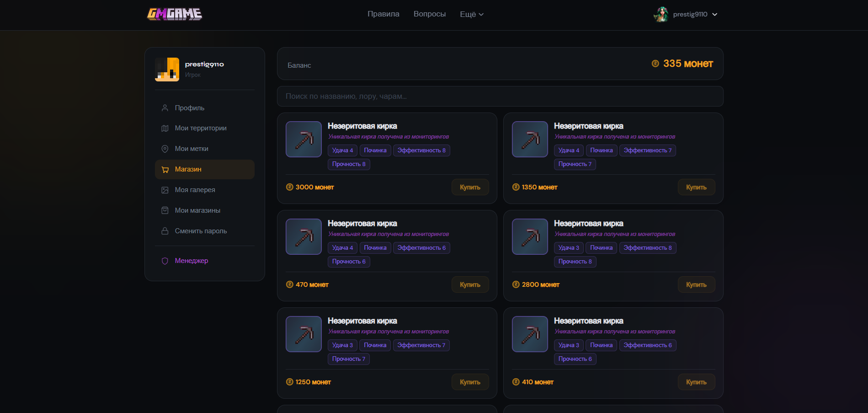Click the pickaxe thumbnail of the 470 монет item
The image size is (868, 413).
click(303, 236)
